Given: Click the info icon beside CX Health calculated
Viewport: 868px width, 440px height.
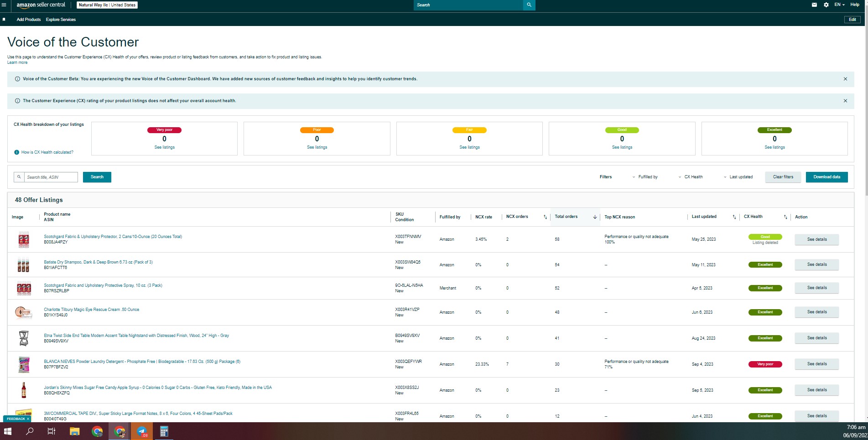Looking at the screenshot, I should pyautogui.click(x=16, y=152).
